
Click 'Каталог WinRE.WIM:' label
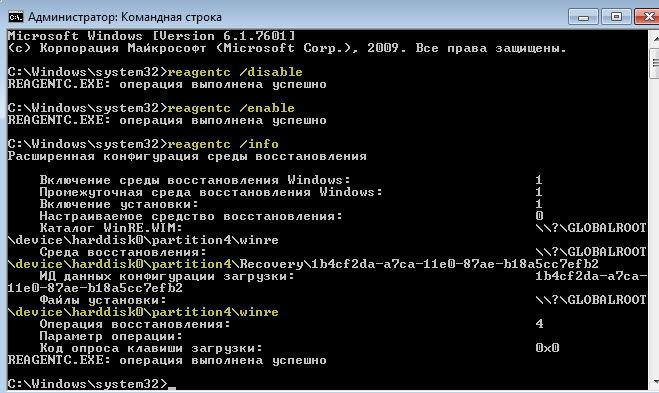coord(111,228)
